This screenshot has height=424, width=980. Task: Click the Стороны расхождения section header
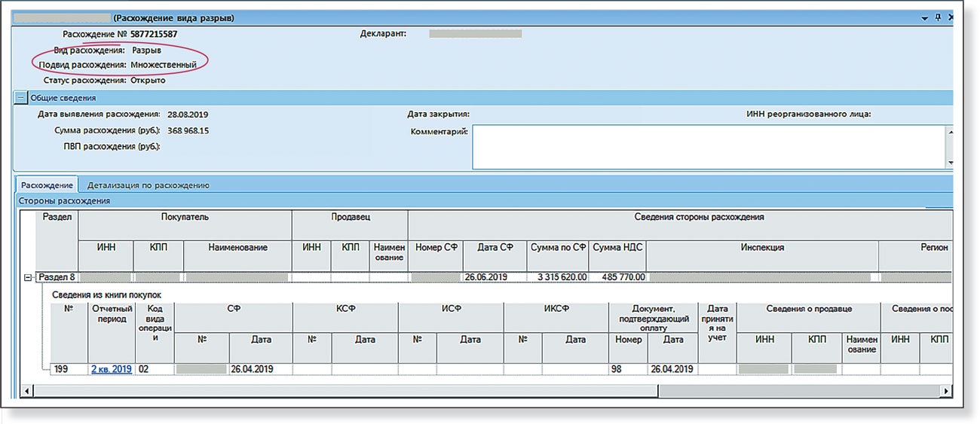pos(64,201)
